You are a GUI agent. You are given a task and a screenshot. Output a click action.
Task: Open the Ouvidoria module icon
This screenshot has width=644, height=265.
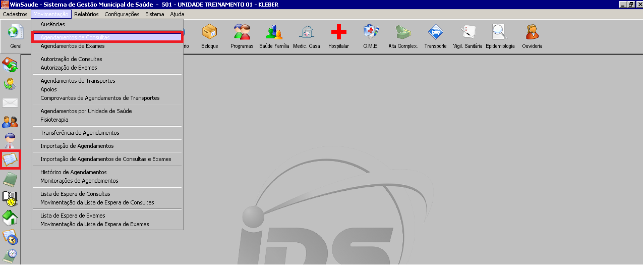tap(532, 32)
